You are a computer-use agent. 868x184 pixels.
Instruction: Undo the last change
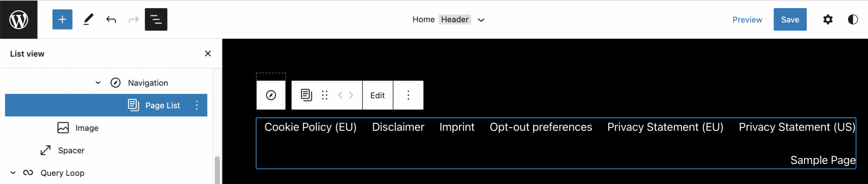click(111, 20)
